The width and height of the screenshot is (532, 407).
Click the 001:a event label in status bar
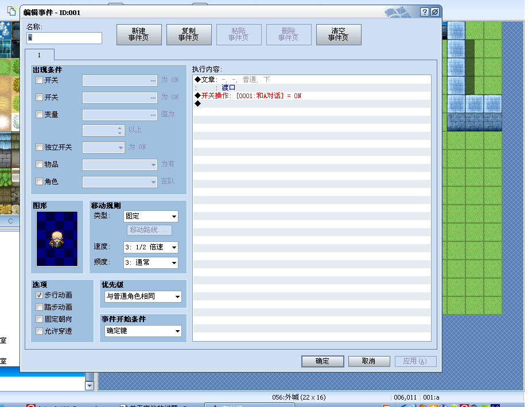pyautogui.click(x=431, y=397)
